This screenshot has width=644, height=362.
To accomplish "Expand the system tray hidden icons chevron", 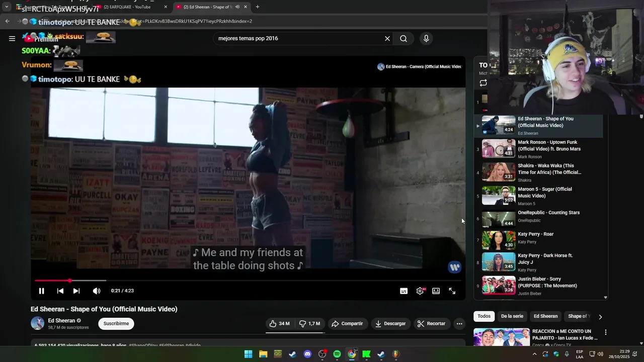I will coord(534,354).
